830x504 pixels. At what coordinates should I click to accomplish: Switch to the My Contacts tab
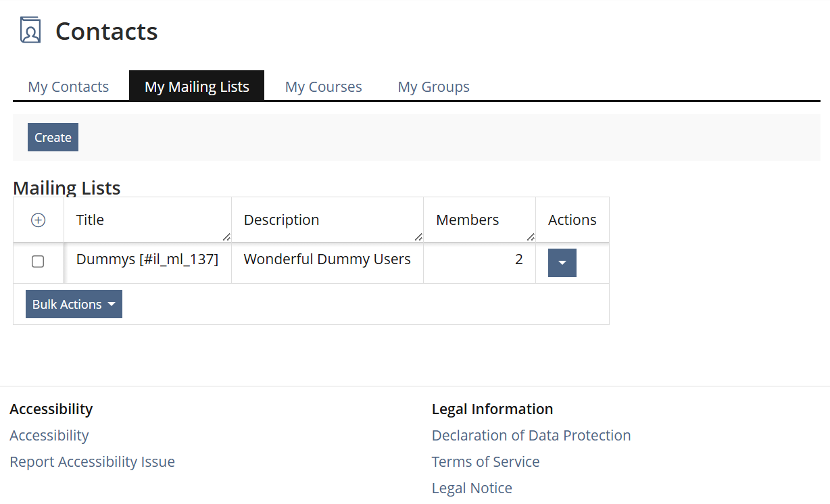pyautogui.click(x=68, y=87)
